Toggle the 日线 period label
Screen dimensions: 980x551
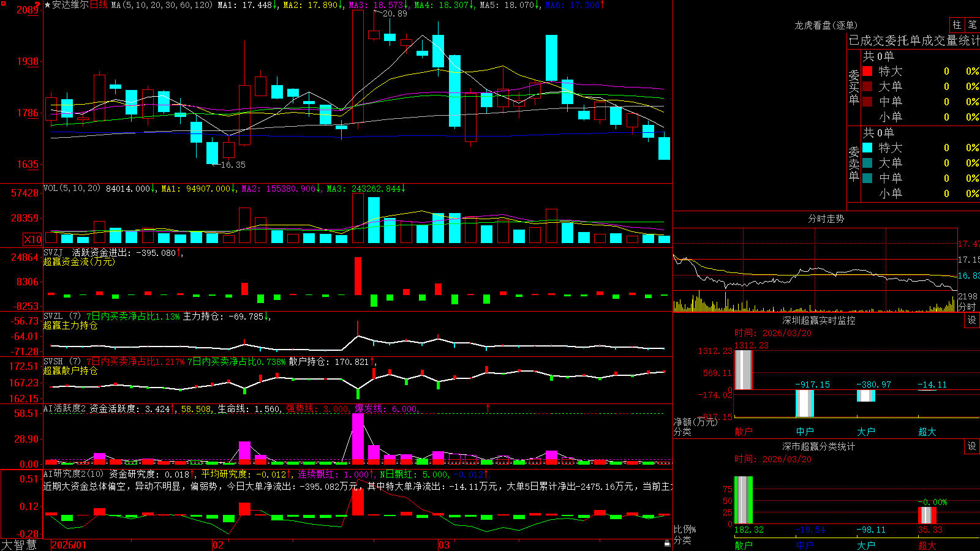pyautogui.click(x=99, y=5)
